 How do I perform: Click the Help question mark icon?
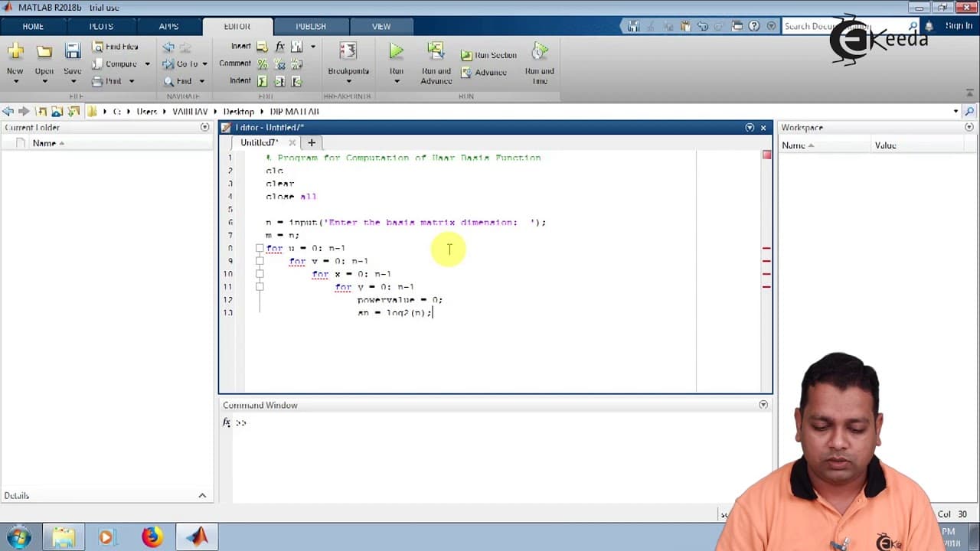tap(753, 26)
